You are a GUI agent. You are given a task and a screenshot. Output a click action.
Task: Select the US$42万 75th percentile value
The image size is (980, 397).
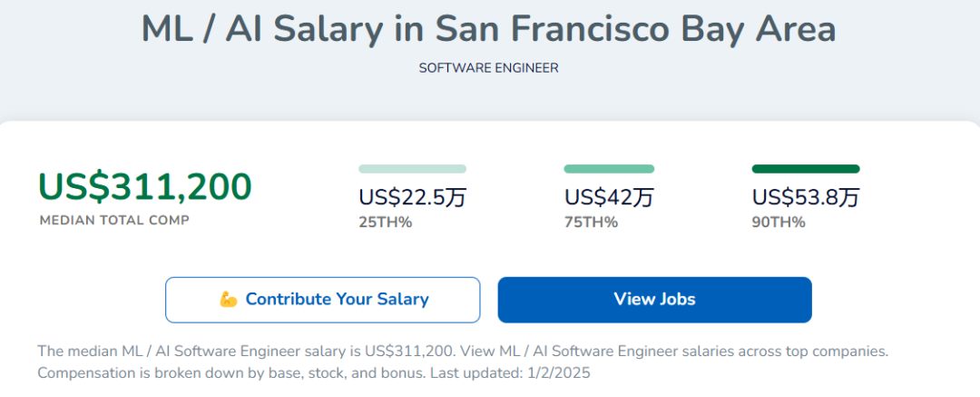tap(610, 197)
